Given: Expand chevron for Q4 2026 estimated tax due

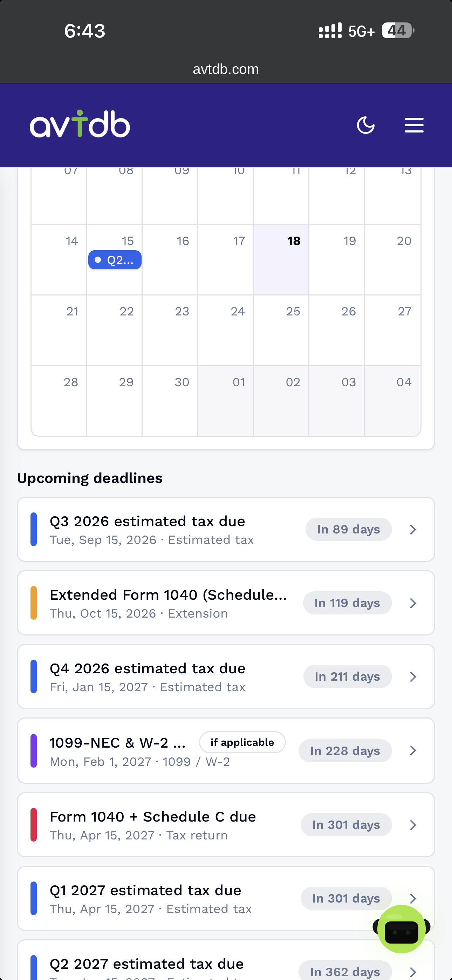Looking at the screenshot, I should point(413,676).
